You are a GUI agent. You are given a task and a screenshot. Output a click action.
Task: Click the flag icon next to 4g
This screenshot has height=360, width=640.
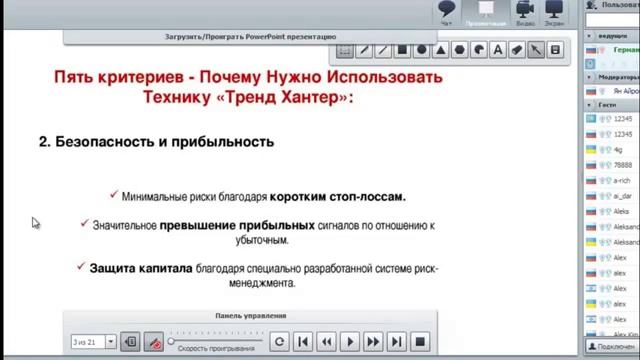click(591, 150)
